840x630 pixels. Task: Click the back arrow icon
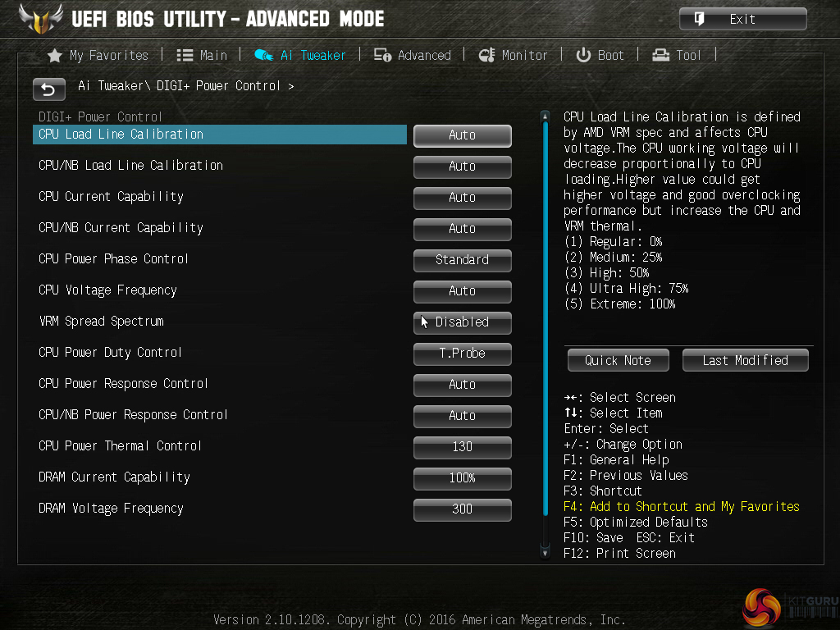click(x=48, y=89)
